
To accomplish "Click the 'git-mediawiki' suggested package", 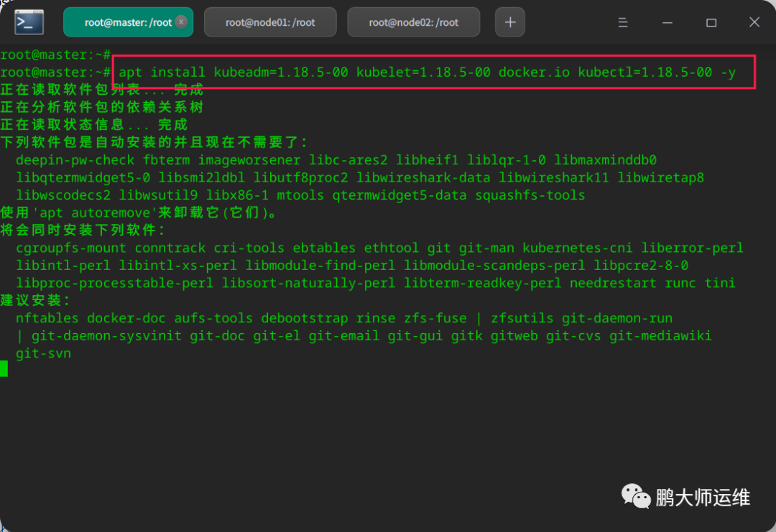I will [661, 336].
